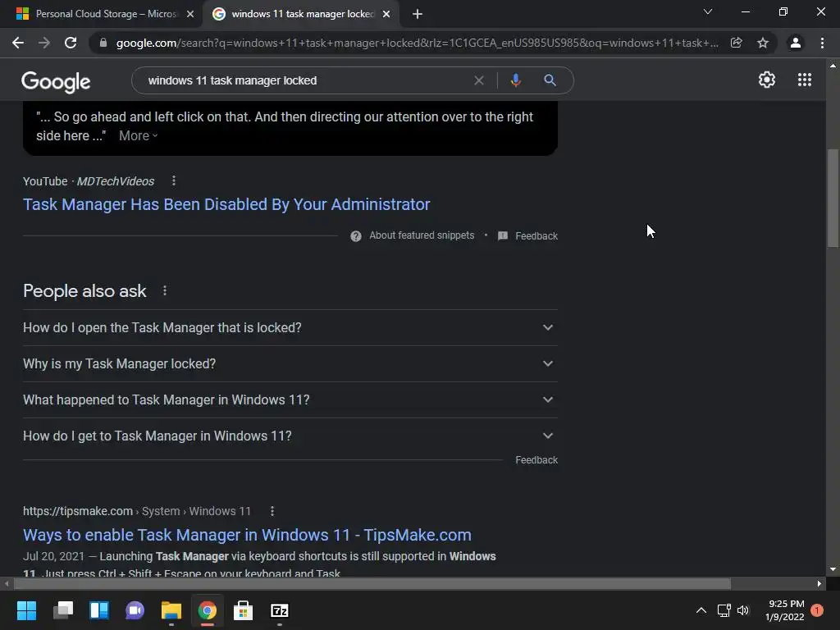This screenshot has width=840, height=630.
Task: Open Microsoft Store from taskbar
Action: point(243,610)
